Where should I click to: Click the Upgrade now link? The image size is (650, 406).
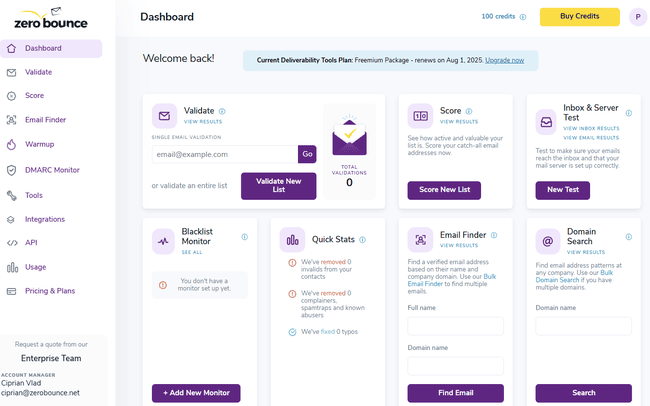(505, 61)
